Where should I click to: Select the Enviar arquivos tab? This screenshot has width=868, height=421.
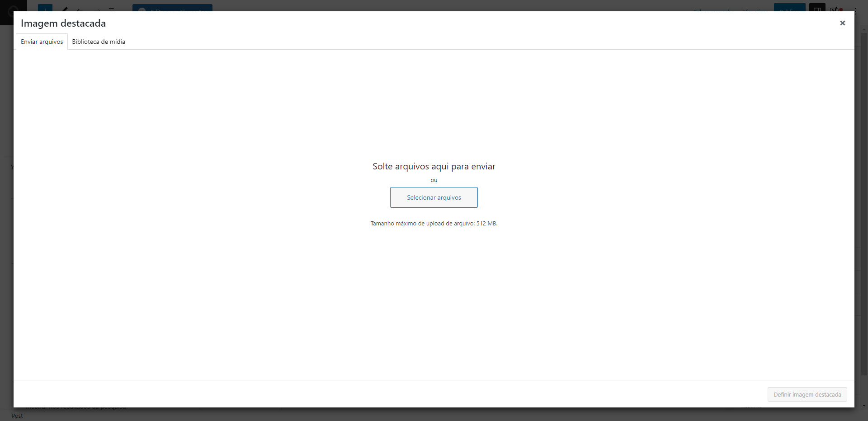click(x=42, y=42)
